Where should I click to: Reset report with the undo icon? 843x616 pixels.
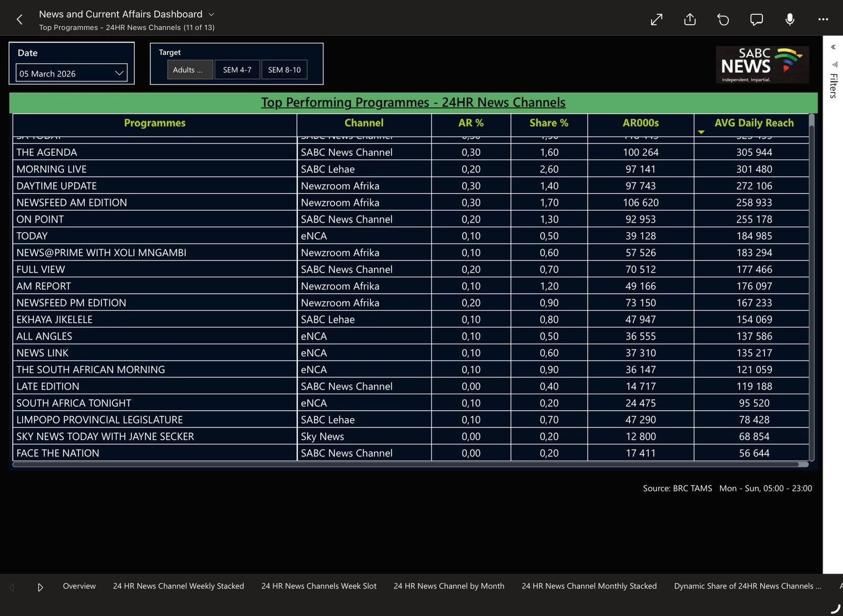723,19
